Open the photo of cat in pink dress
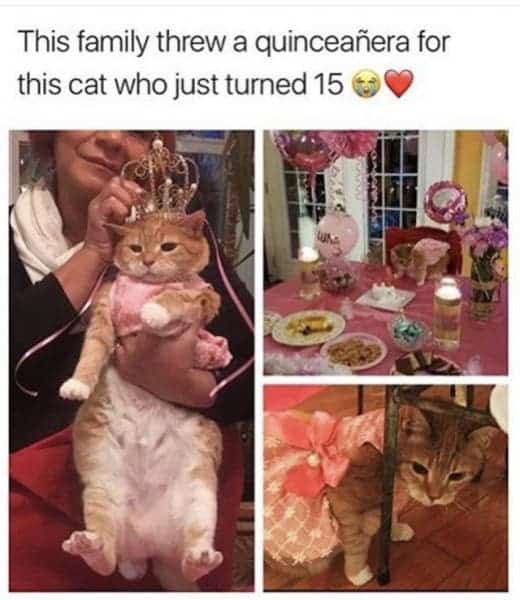 (386, 488)
